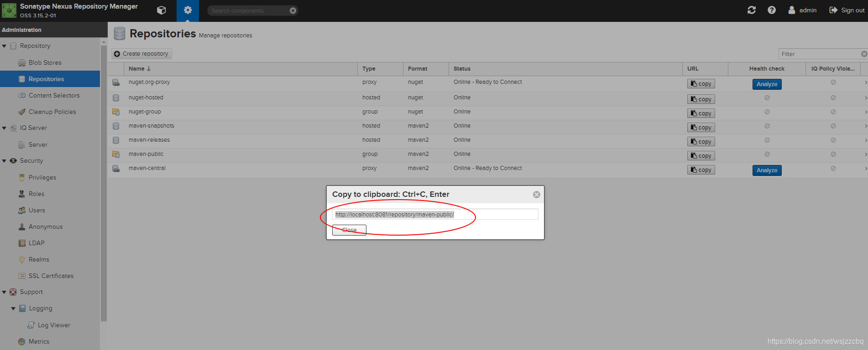Screen dimensions: 868x350
Task: Click Sign out
Action: [847, 10]
